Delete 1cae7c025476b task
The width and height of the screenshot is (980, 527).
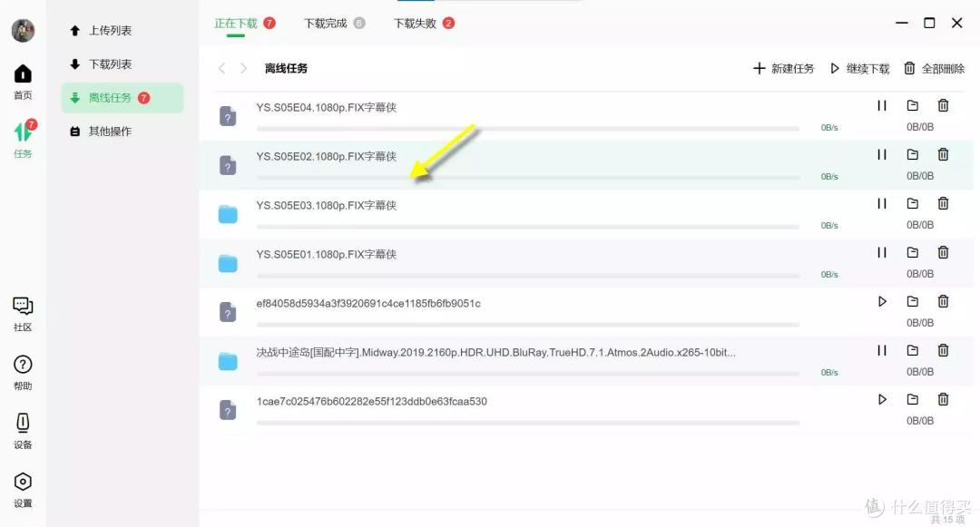(x=943, y=400)
